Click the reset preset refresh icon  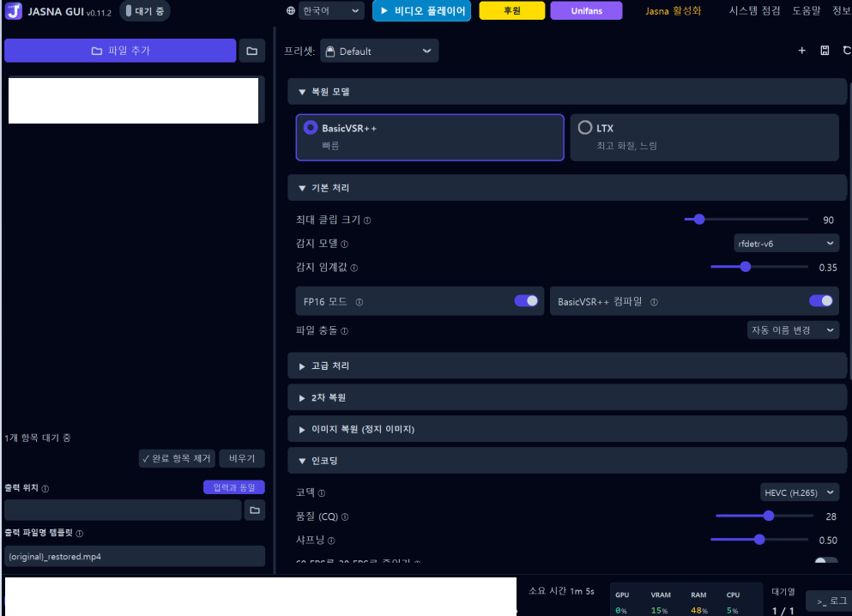(847, 51)
